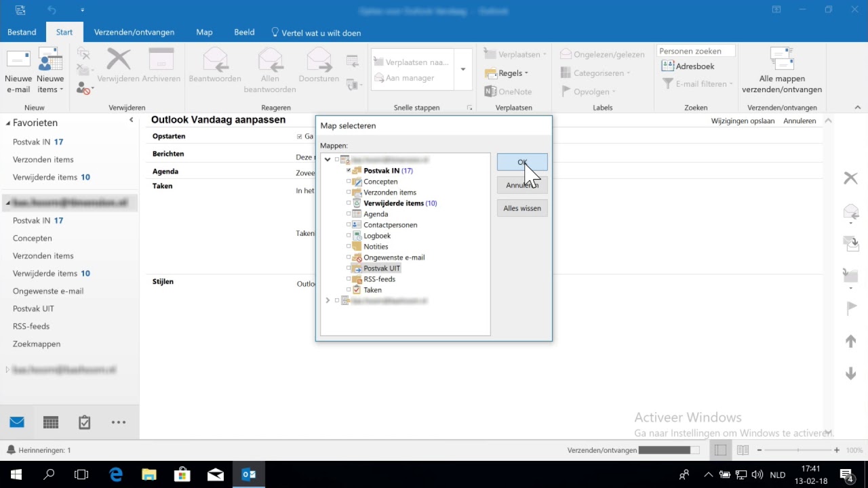This screenshot has height=488, width=868.
Task: Expand the second account in the folder tree
Action: pyautogui.click(x=328, y=300)
